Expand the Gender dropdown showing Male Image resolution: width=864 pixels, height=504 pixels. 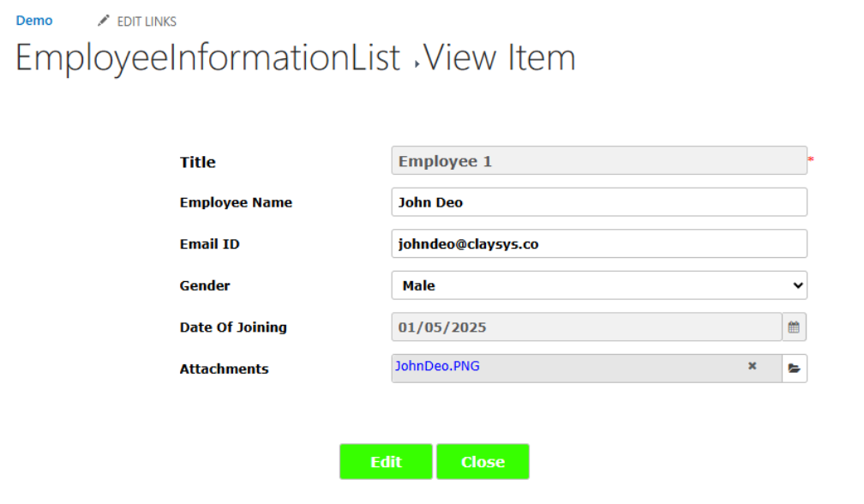pos(599,285)
